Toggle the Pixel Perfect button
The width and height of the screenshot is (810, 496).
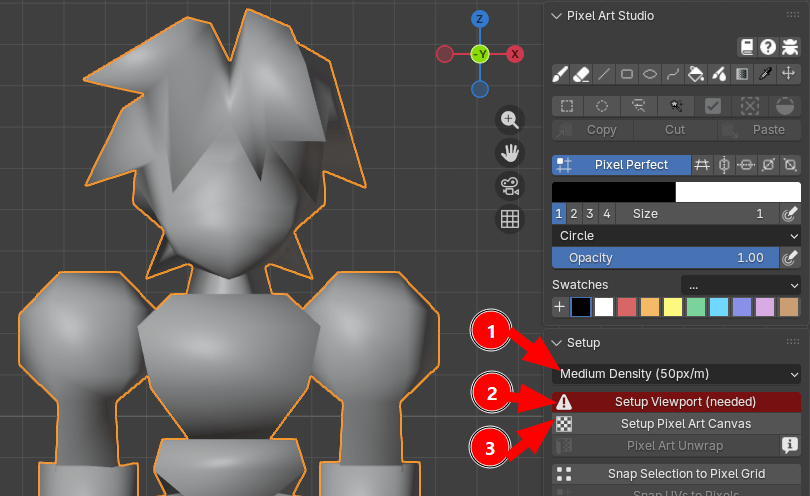[621, 165]
